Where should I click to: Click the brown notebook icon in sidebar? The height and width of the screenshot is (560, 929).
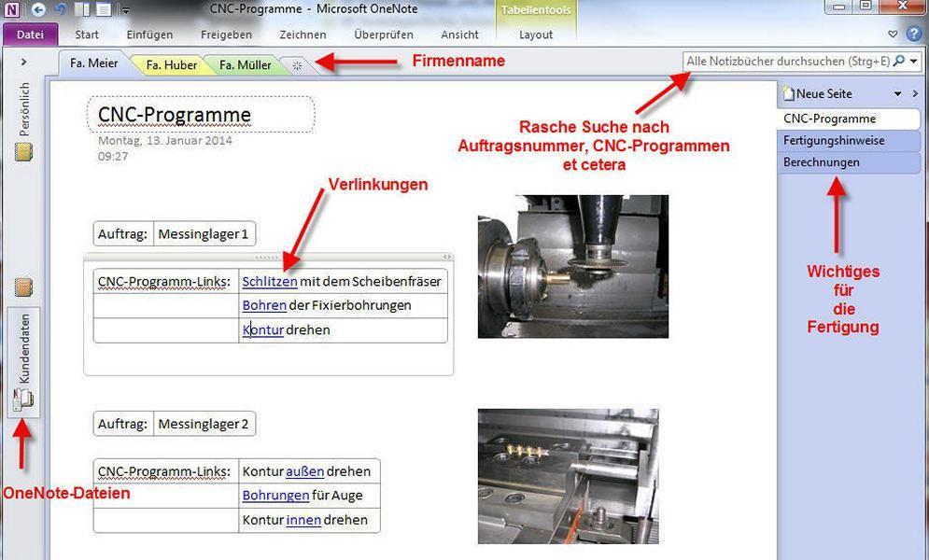[x=23, y=287]
